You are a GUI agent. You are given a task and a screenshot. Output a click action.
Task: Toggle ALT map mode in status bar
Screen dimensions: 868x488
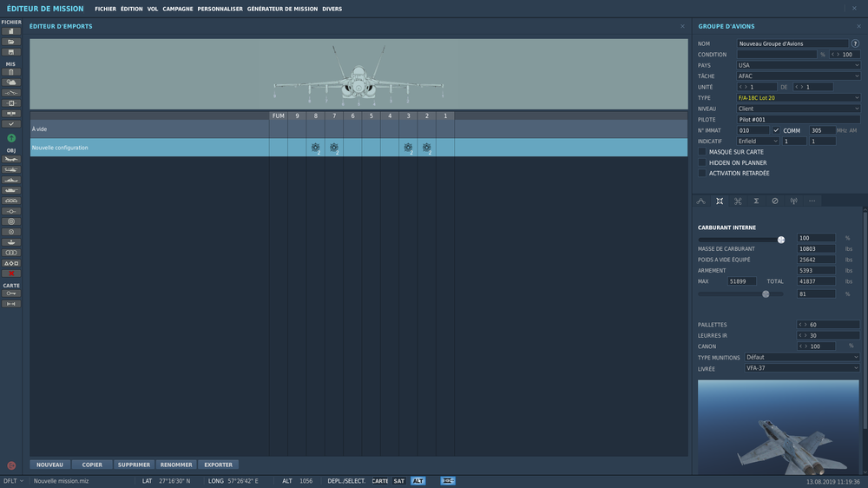[418, 481]
